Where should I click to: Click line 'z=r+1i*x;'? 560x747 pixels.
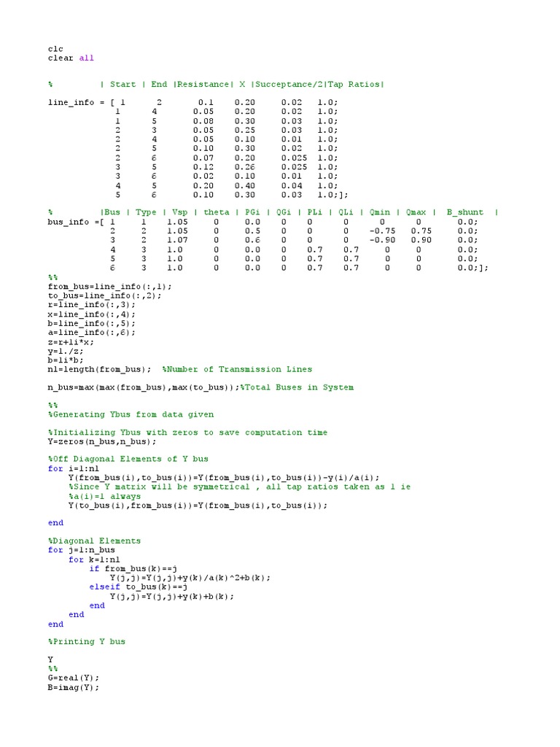pyautogui.click(x=71, y=342)
